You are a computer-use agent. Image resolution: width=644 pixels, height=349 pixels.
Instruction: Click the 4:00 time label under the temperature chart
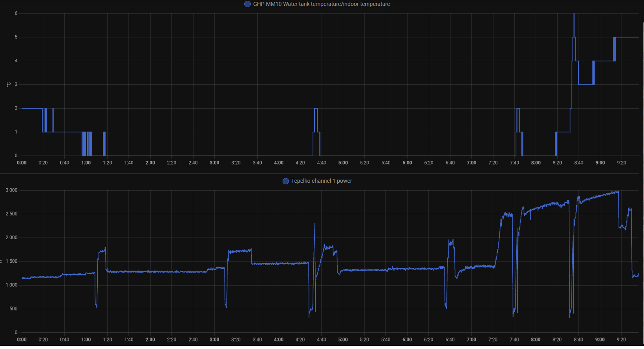[x=279, y=163]
